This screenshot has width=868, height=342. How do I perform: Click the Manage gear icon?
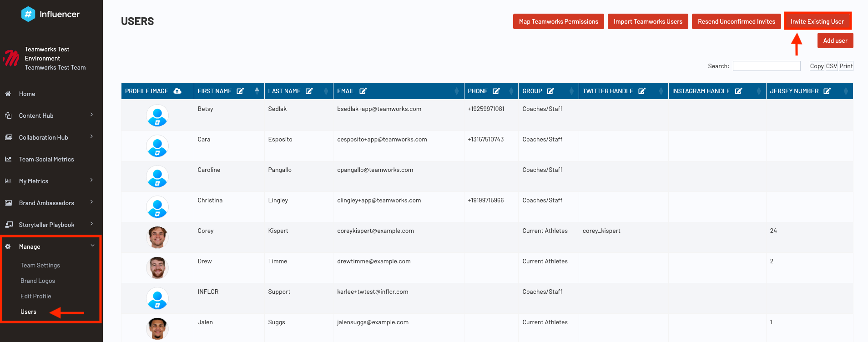[8, 246]
